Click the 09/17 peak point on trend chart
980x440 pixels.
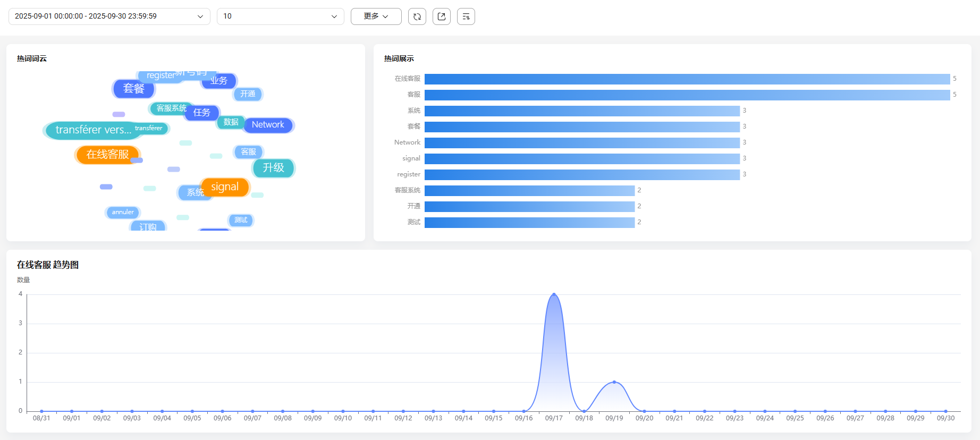pyautogui.click(x=554, y=294)
